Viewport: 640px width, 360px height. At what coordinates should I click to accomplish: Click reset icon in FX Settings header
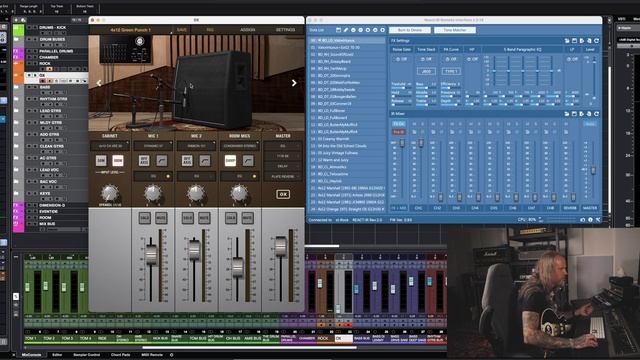click(596, 41)
